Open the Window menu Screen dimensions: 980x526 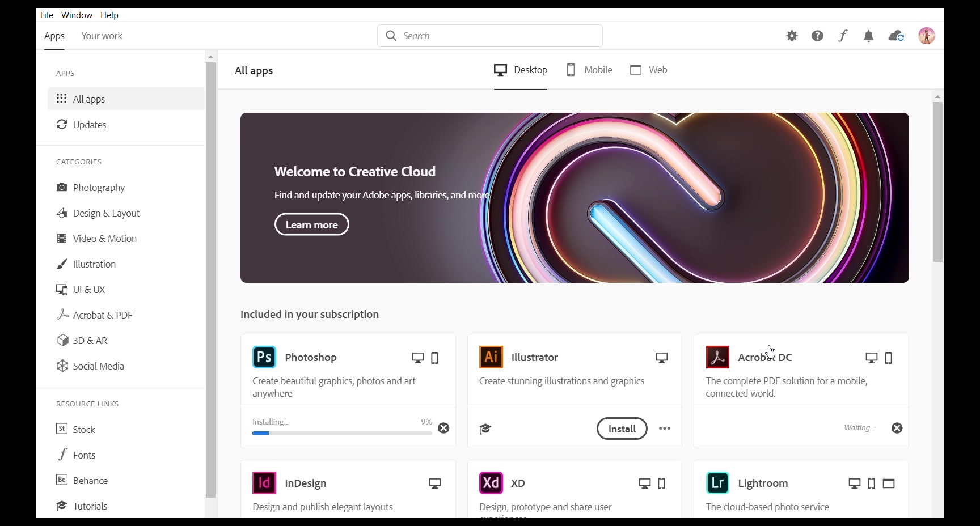tap(77, 15)
